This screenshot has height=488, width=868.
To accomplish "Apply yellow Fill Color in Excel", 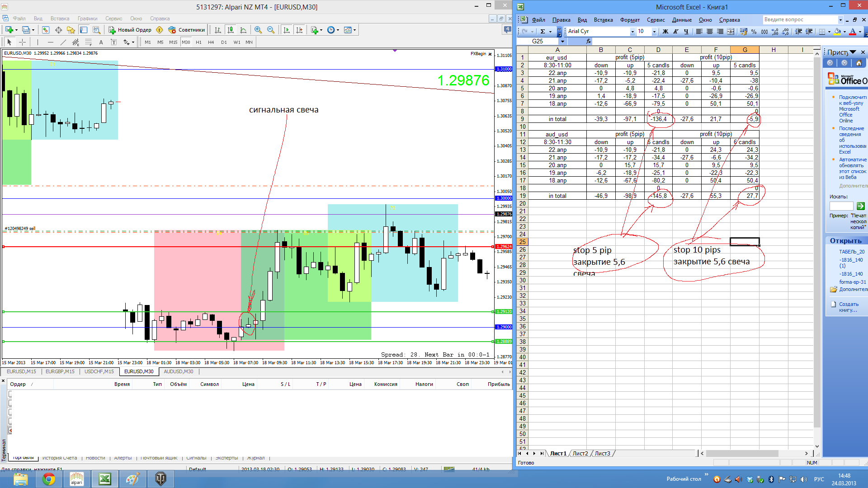I will [837, 31].
